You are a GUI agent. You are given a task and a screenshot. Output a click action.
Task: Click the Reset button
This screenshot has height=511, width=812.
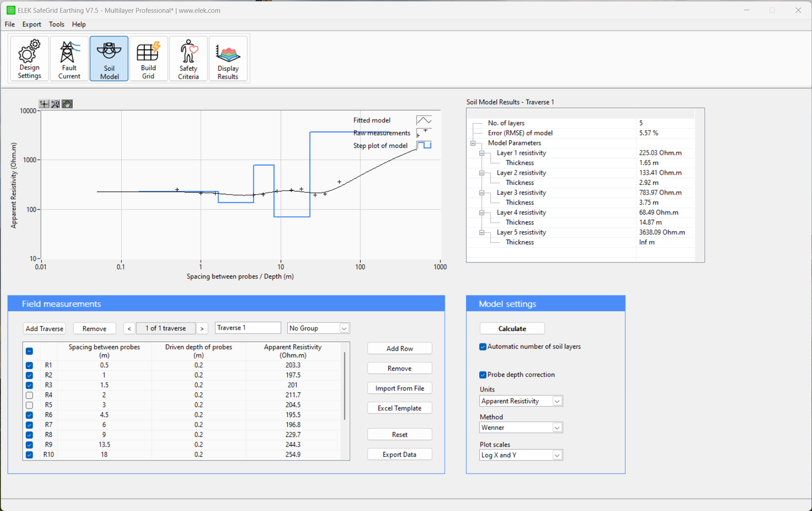click(x=400, y=435)
